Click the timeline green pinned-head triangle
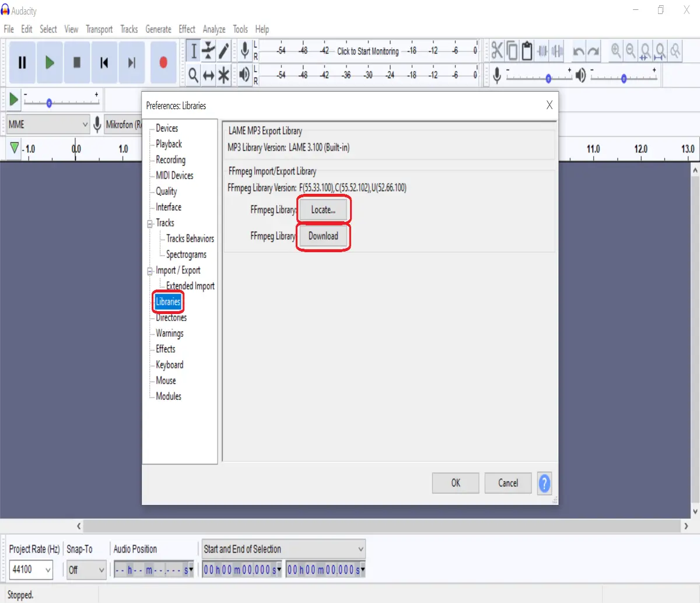Screen dimensions: 700x603 pyautogui.click(x=15, y=148)
